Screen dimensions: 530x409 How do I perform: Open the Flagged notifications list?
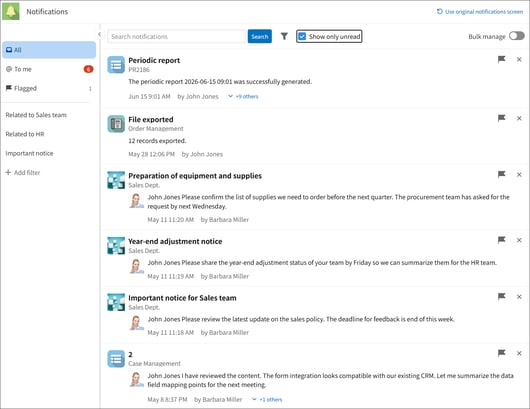pos(49,88)
